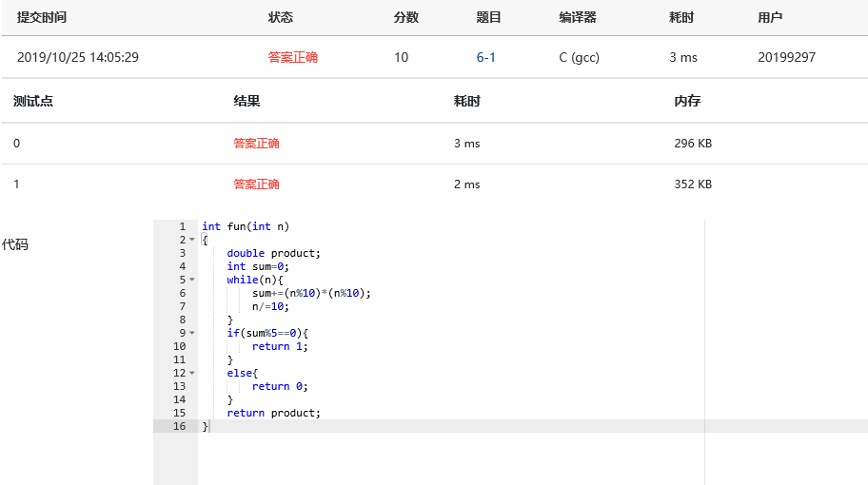Click the 'return product;' code line
The image size is (868, 485).
click(274, 413)
